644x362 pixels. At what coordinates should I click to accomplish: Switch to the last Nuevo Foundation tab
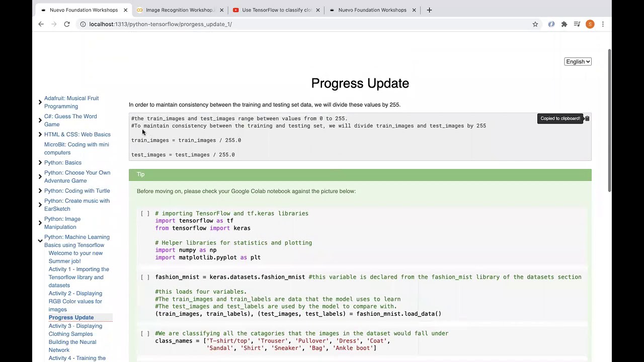click(x=372, y=10)
